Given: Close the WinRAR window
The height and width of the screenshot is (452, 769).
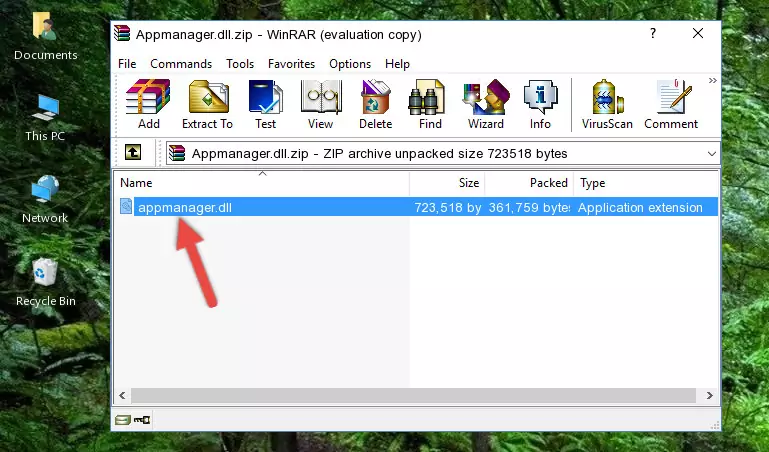Looking at the screenshot, I should coord(697,33).
